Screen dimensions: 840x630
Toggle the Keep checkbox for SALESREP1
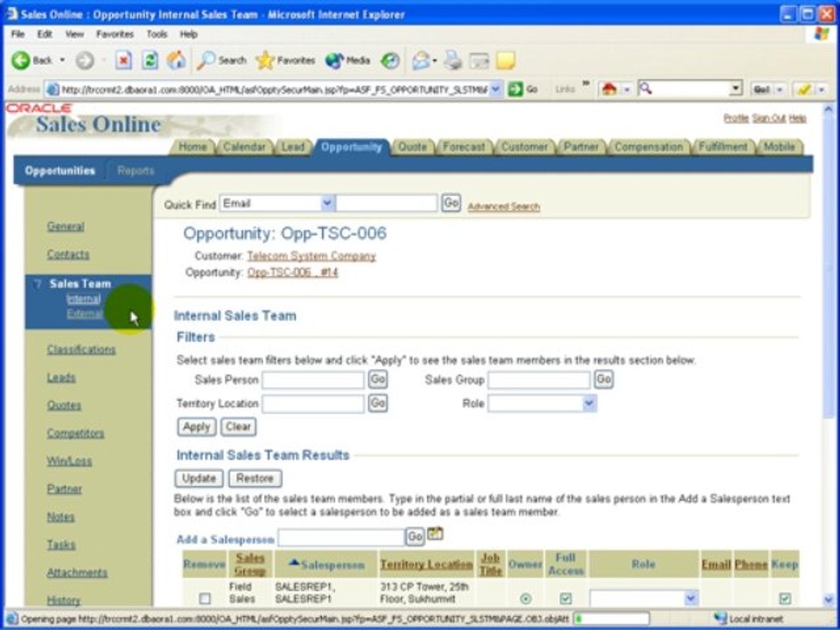point(785,598)
